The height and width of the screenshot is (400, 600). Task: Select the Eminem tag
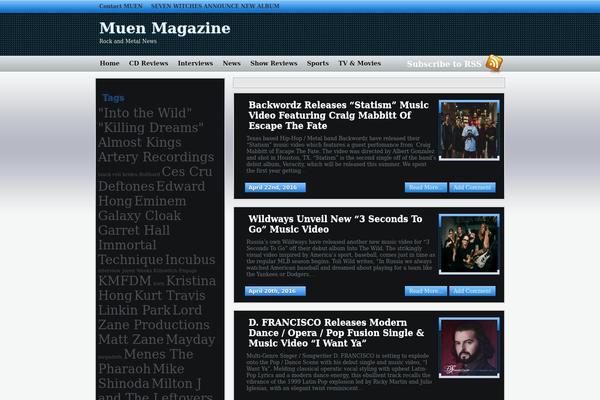click(x=160, y=201)
